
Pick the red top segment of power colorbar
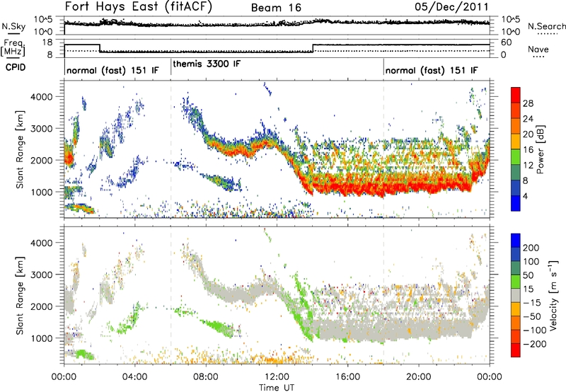[516, 95]
